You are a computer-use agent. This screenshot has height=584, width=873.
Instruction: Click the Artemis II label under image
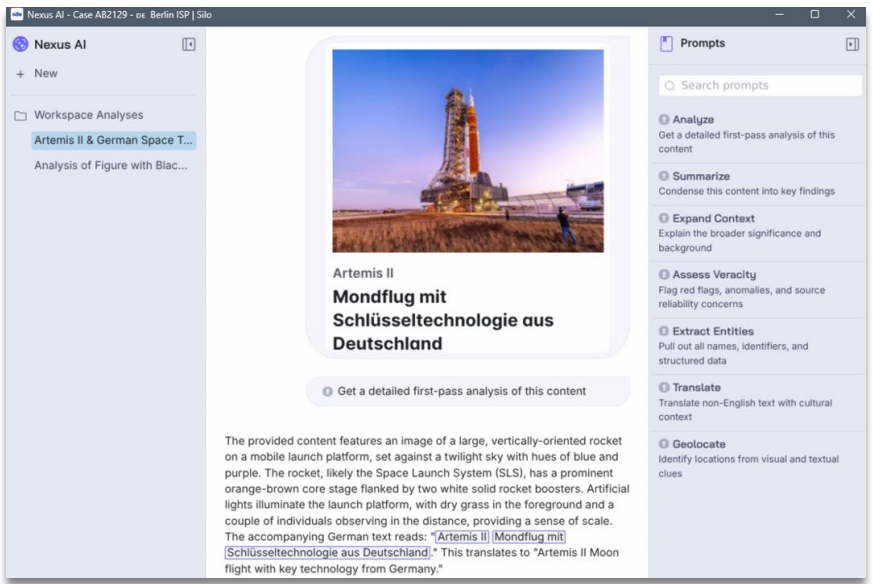[363, 273]
